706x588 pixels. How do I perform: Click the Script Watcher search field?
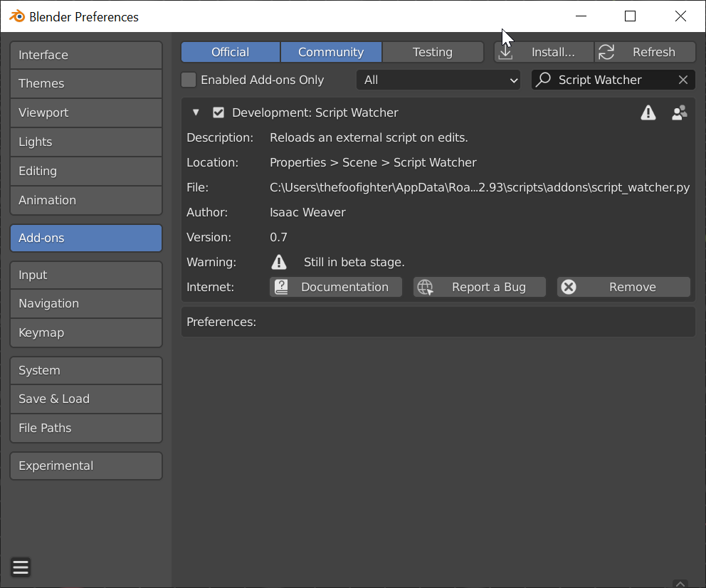613,80
